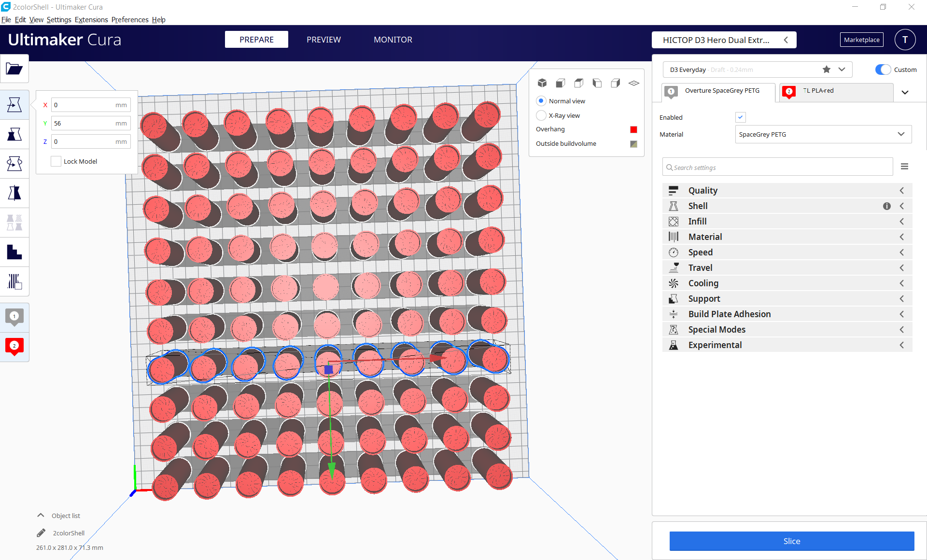
Task: Select the Move tool
Action: [14, 104]
